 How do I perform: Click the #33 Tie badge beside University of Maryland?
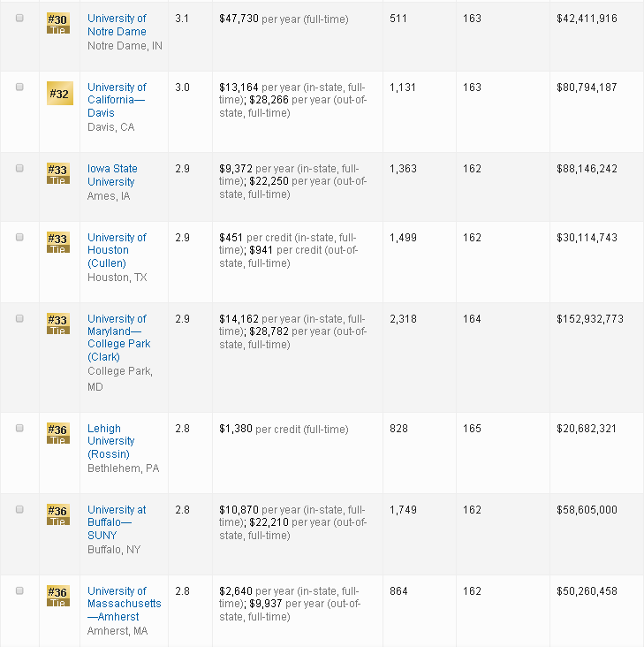(57, 324)
